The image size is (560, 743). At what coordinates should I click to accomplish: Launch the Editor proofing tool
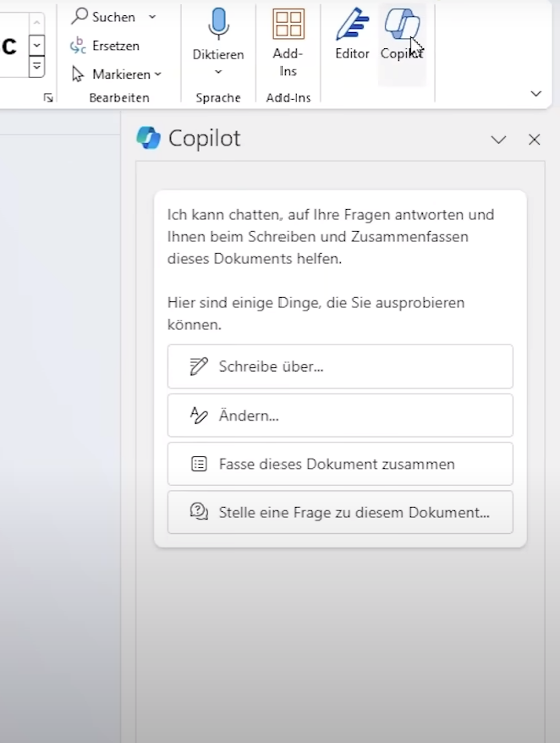pyautogui.click(x=352, y=36)
